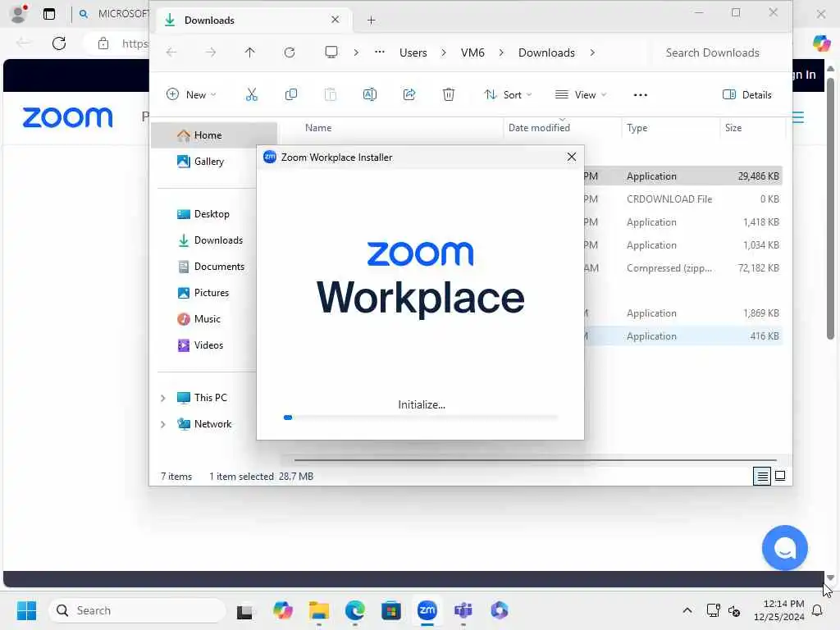Click Users in the address breadcrumb

click(413, 52)
